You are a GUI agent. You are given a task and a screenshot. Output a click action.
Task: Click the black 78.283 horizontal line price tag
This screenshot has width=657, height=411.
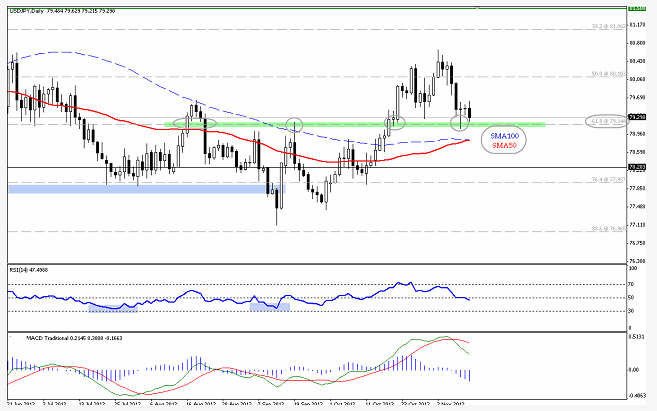pos(637,167)
